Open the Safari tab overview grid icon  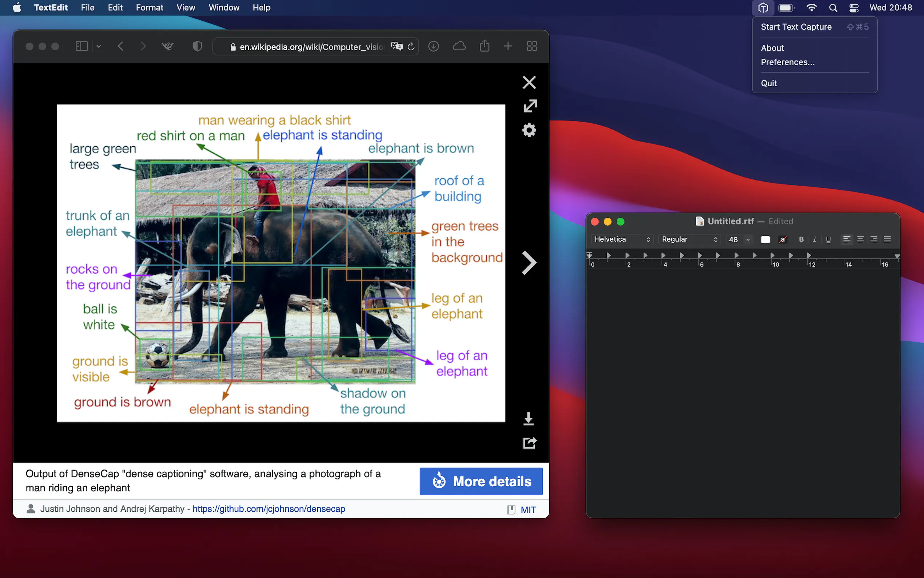(532, 46)
